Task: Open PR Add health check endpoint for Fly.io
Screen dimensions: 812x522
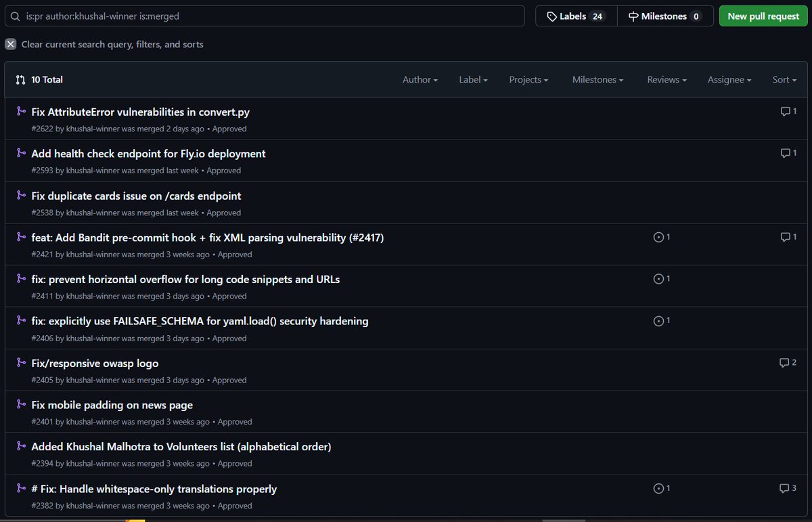Action: (x=148, y=154)
